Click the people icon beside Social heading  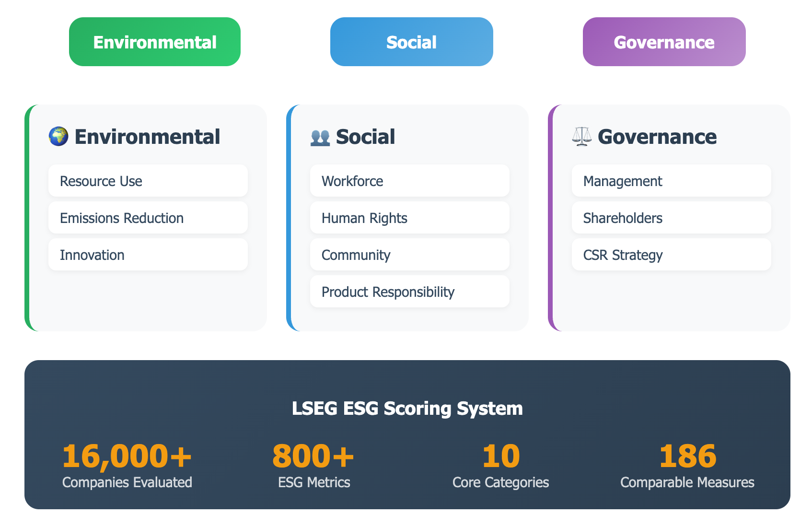[x=320, y=138]
